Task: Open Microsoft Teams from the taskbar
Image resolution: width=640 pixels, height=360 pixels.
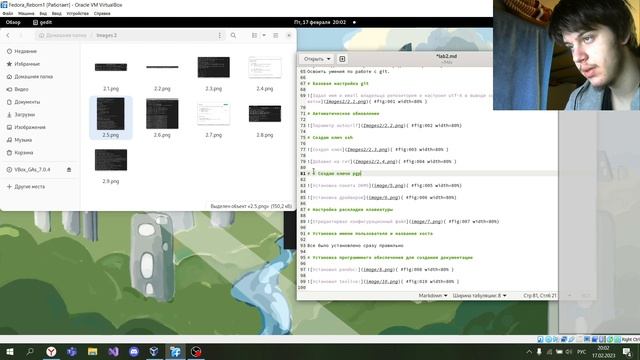Action: 72,352
